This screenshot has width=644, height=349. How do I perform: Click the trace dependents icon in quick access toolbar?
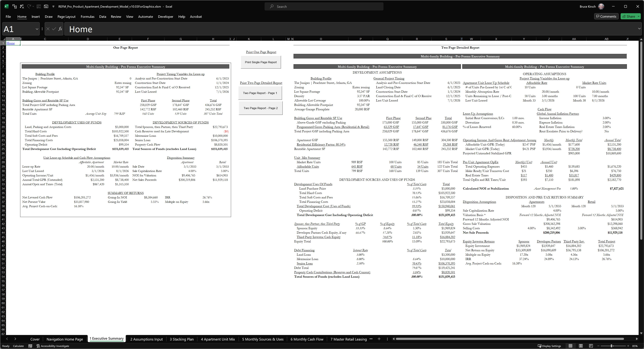click(x=15, y=6)
